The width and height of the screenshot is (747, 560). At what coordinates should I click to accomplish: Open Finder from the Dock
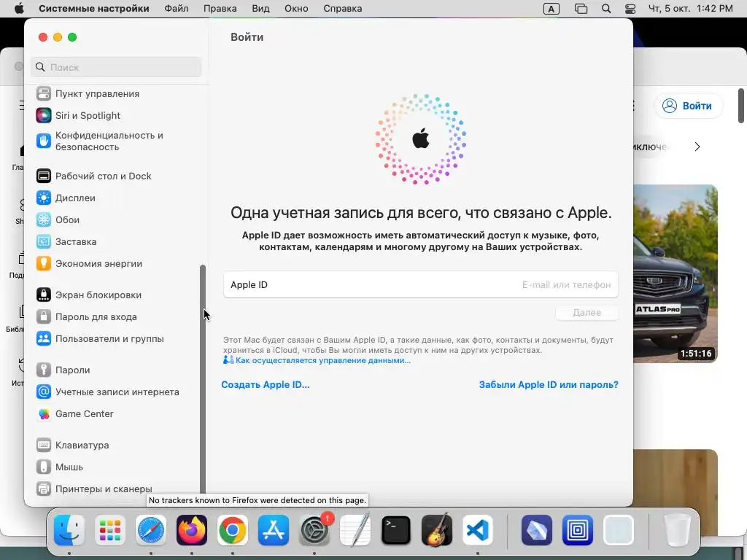[x=69, y=530]
